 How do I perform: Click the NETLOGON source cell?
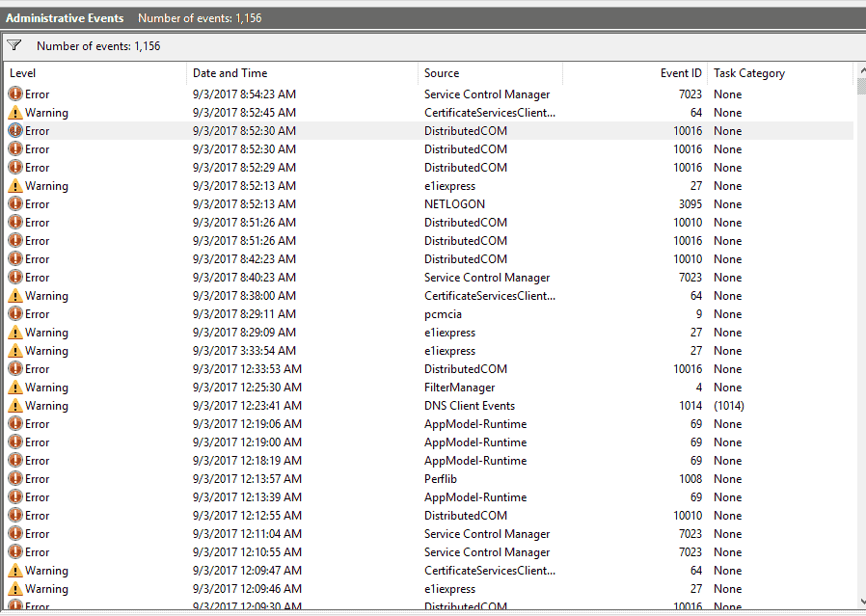tap(454, 204)
